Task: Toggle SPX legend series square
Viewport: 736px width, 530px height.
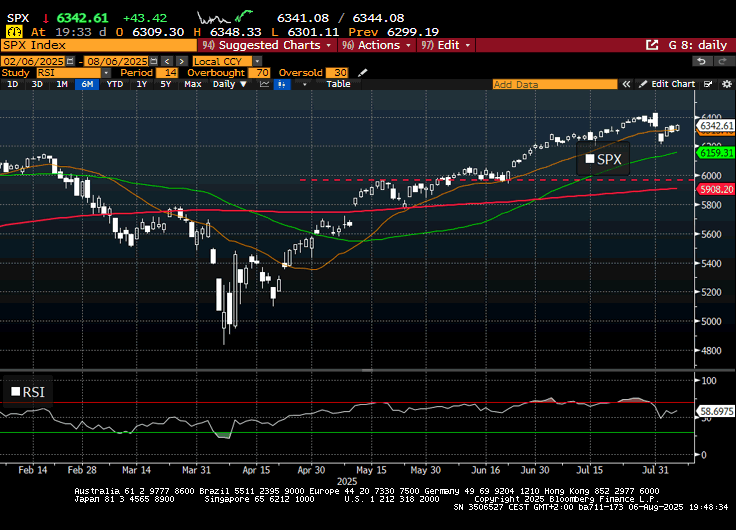Action: tap(590, 159)
